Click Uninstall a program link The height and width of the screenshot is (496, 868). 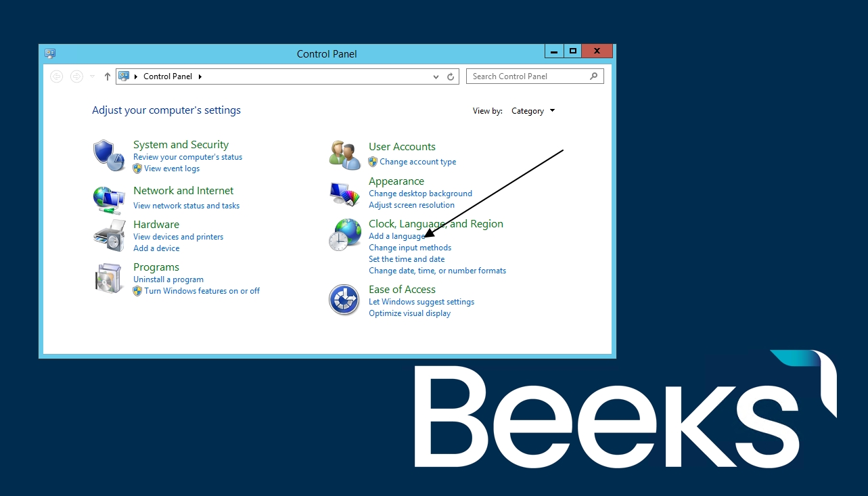coord(168,279)
